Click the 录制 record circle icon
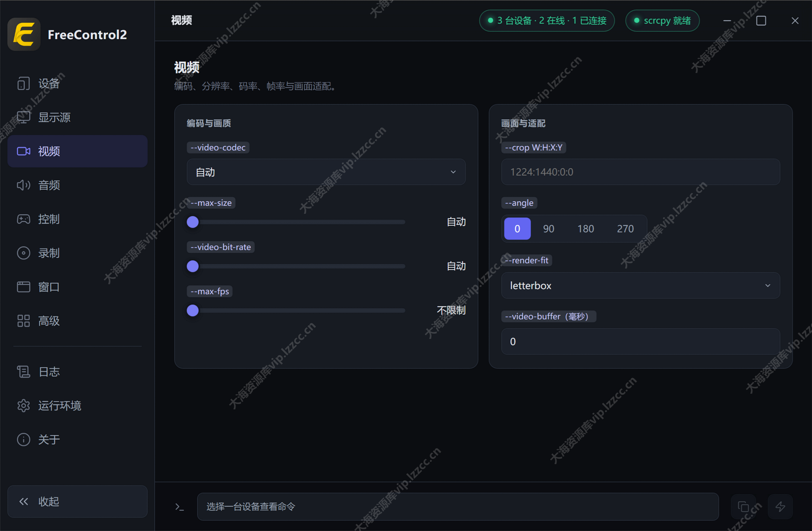 click(23, 253)
